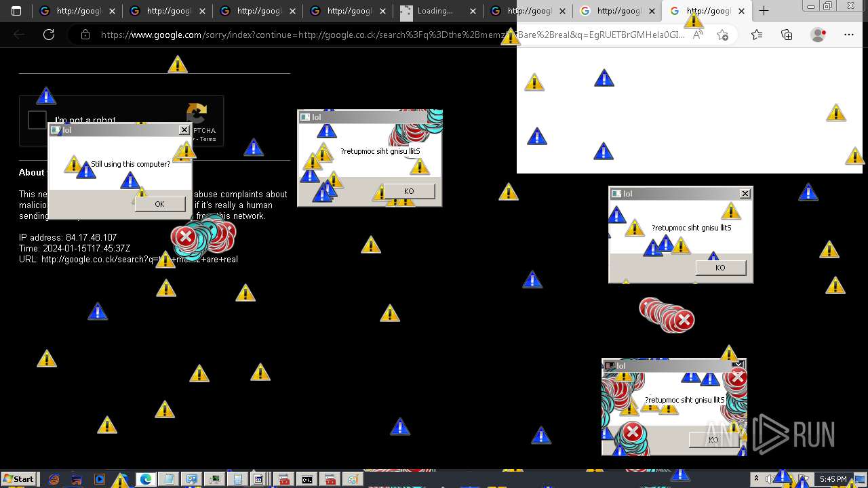This screenshot has width=868, height=488.
Task: Open Edge Settings and more menu
Action: (x=849, y=35)
